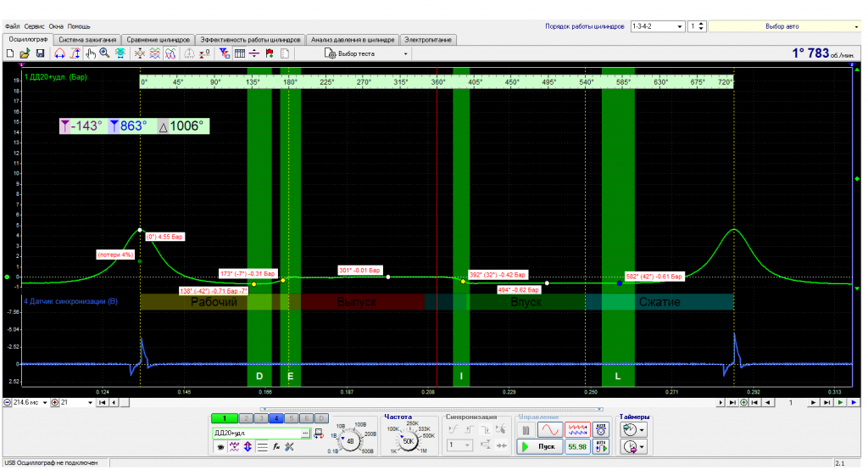Choose the magnifier zoom tool

coord(104,53)
